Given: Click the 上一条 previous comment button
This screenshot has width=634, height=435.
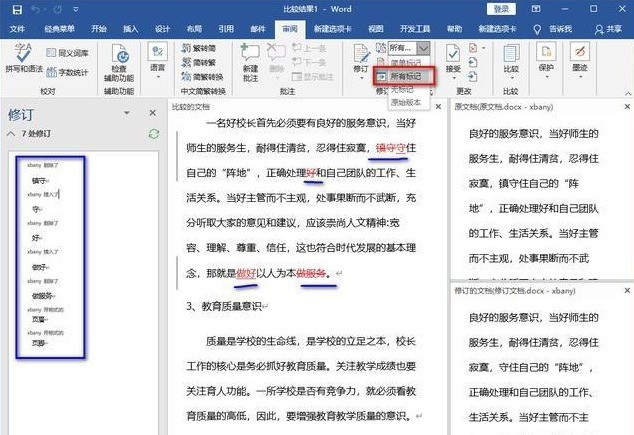Looking at the screenshot, I should tap(310, 48).
